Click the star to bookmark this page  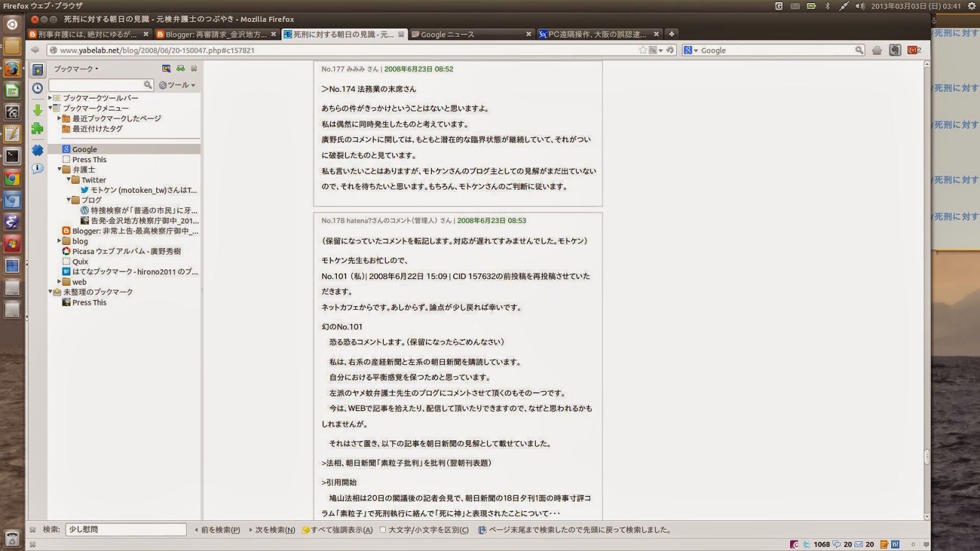[x=643, y=50]
